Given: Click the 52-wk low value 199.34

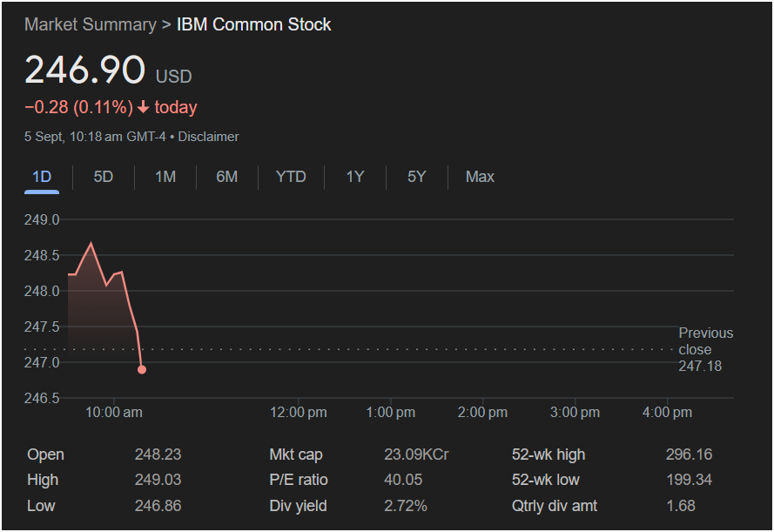Looking at the screenshot, I should click(x=689, y=480).
